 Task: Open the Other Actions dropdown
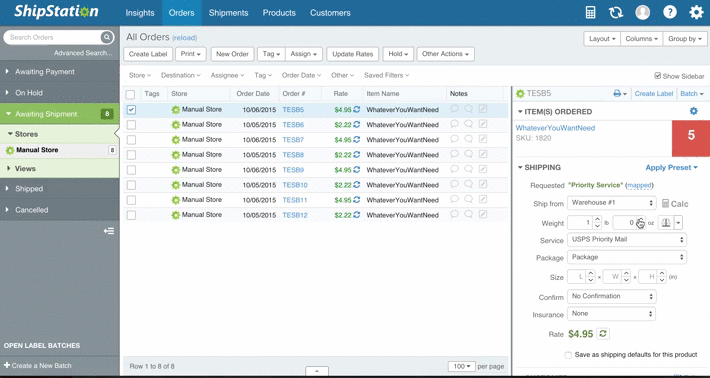[x=446, y=54]
